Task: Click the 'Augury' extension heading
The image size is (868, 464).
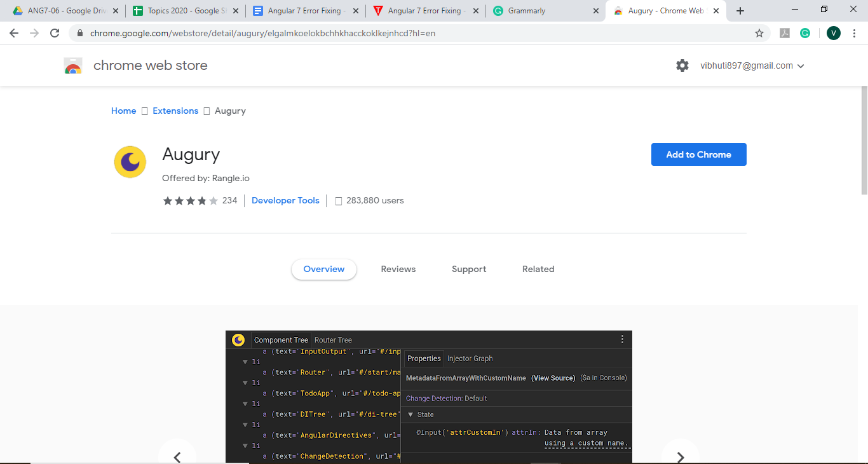Action: coord(191,154)
